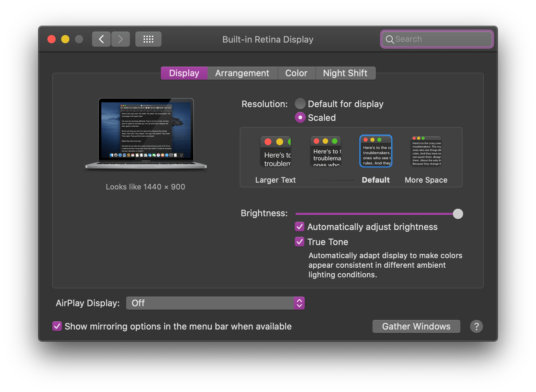Open Show All preferences grid icon
536x392 pixels.
(148, 39)
